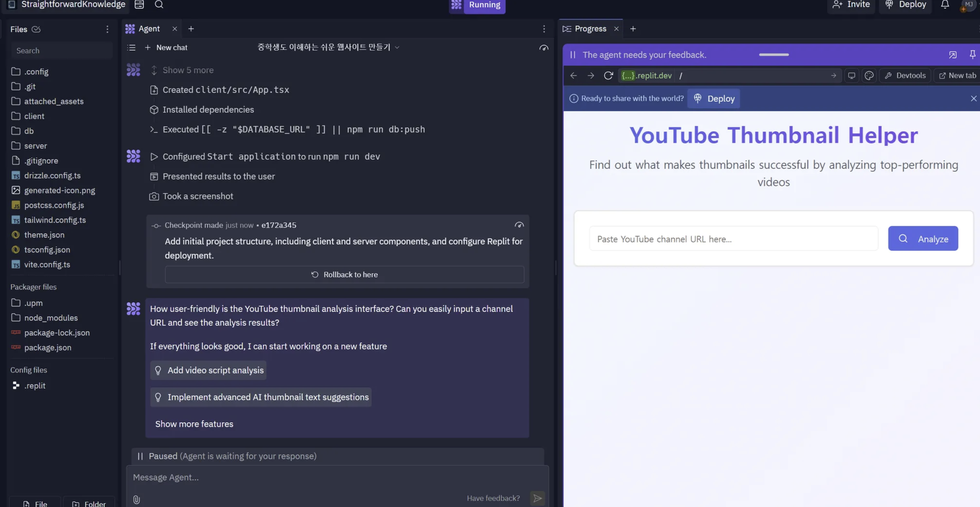This screenshot has height=507, width=980.
Task: Search files in the Files panel
Action: (61, 50)
